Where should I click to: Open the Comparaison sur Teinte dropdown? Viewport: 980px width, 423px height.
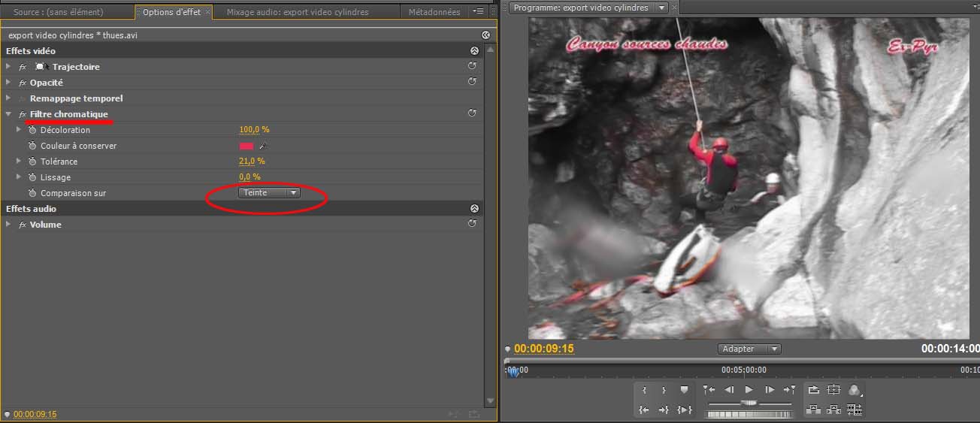(x=269, y=193)
